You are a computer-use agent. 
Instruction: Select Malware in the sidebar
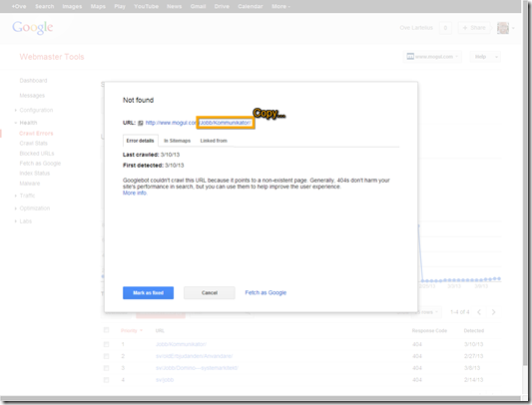tap(30, 184)
